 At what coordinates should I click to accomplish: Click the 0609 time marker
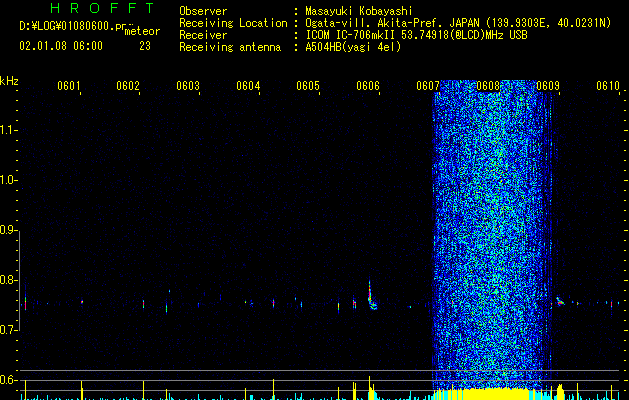pyautogui.click(x=548, y=86)
